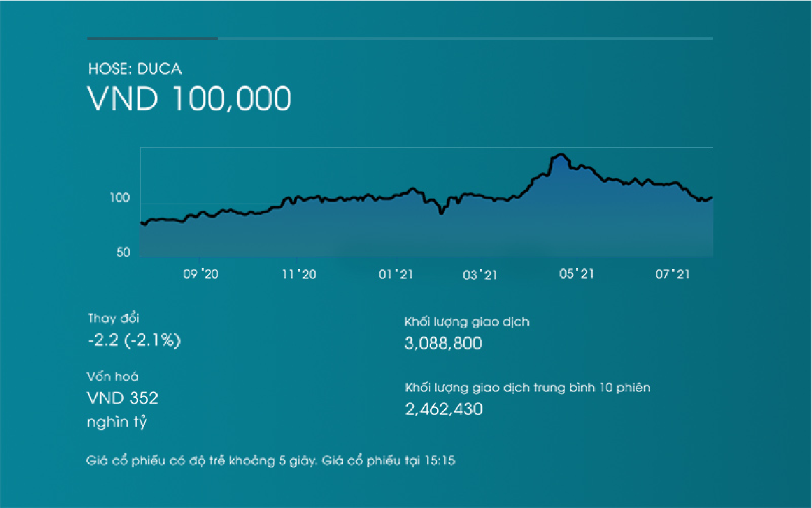Select the 11 '20 date marker

pos(299,275)
